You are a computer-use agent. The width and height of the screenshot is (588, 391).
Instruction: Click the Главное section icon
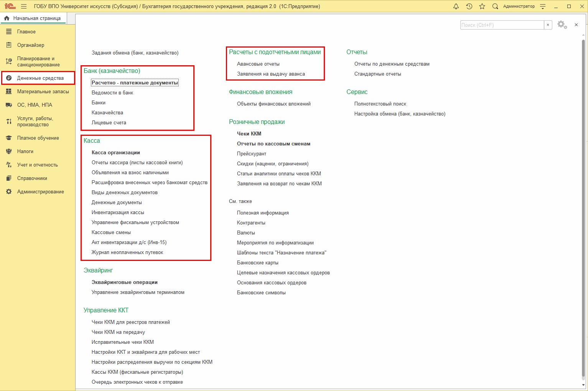coord(9,32)
